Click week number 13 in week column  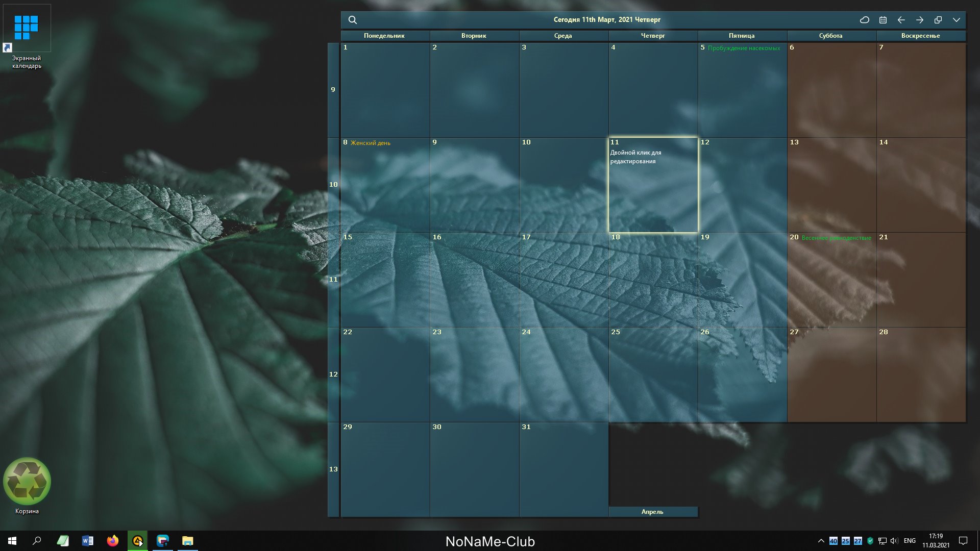333,469
